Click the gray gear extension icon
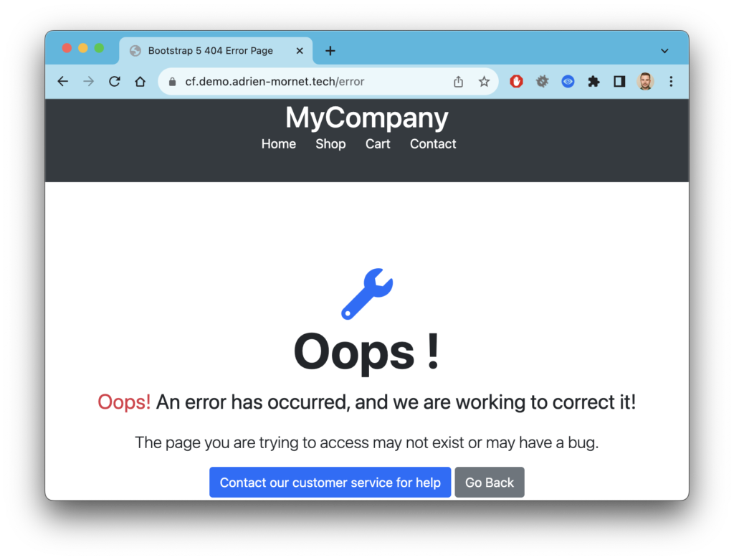 point(542,82)
